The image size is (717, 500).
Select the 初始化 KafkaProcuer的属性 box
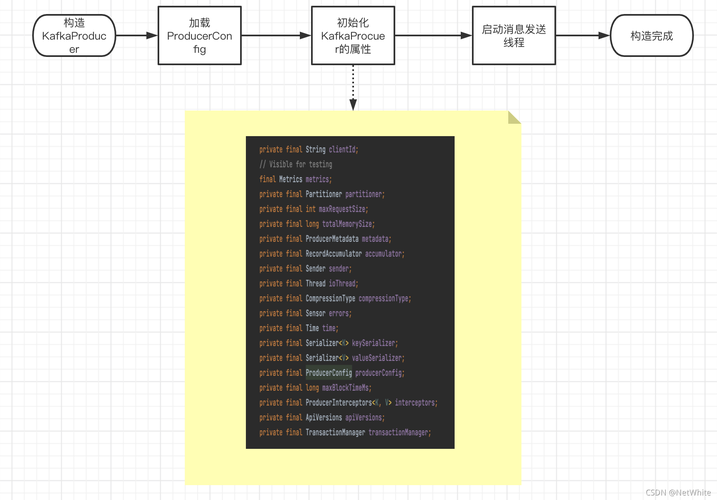(353, 36)
